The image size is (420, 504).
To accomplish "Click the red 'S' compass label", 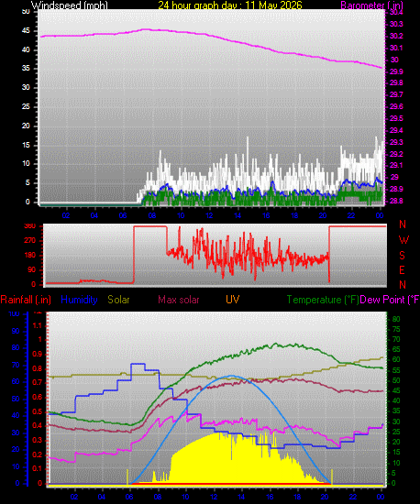I will (x=402, y=256).
